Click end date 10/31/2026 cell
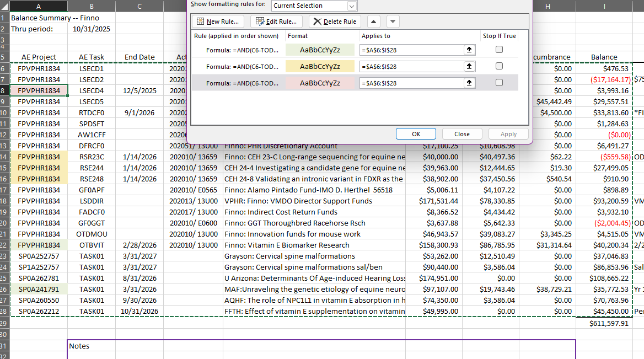The image size is (644, 359). [139, 312]
